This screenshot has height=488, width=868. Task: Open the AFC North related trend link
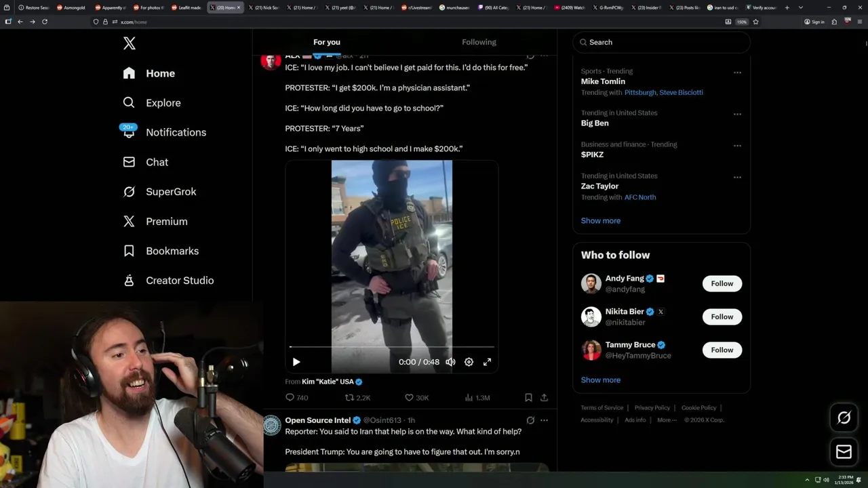pyautogui.click(x=640, y=197)
